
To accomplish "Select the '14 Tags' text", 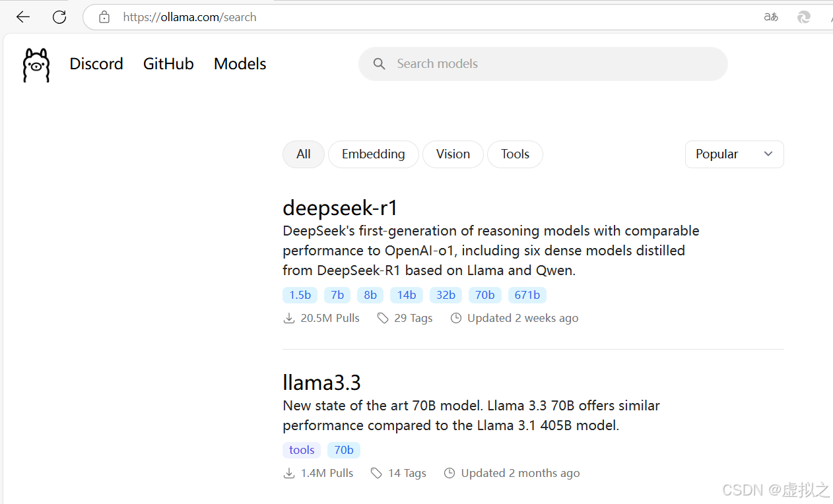I will [x=407, y=473].
